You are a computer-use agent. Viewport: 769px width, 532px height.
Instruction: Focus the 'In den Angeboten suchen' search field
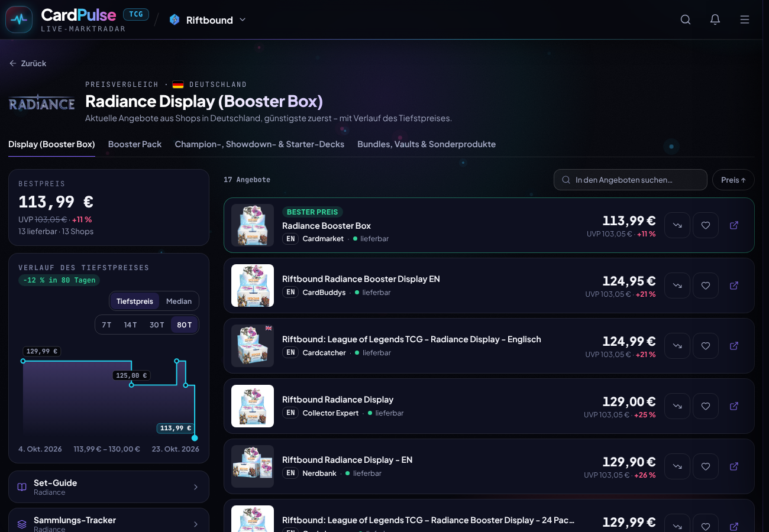(631, 180)
